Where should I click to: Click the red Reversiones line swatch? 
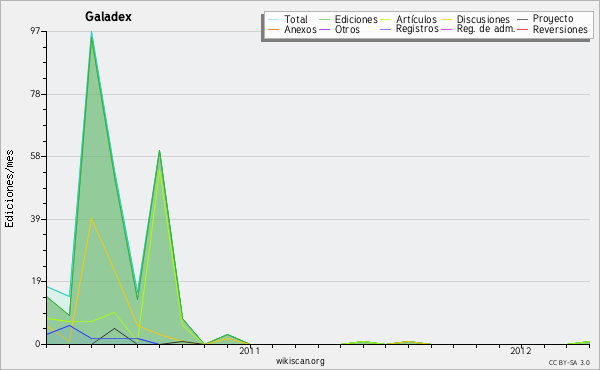click(x=522, y=29)
